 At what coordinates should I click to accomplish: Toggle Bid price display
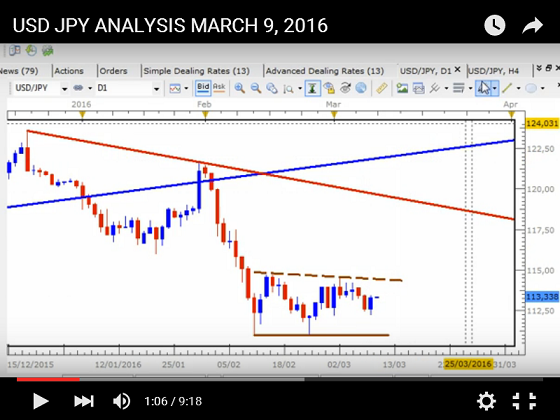coord(203,88)
